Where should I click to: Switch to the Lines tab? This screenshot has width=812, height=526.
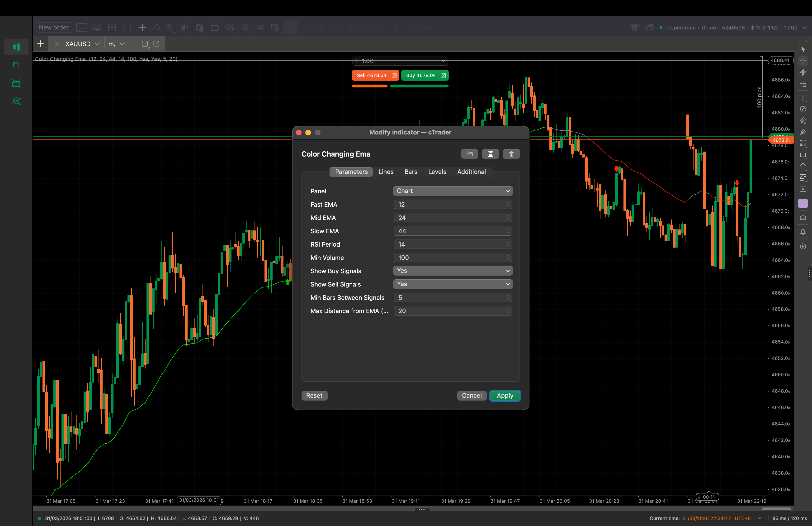click(x=386, y=172)
